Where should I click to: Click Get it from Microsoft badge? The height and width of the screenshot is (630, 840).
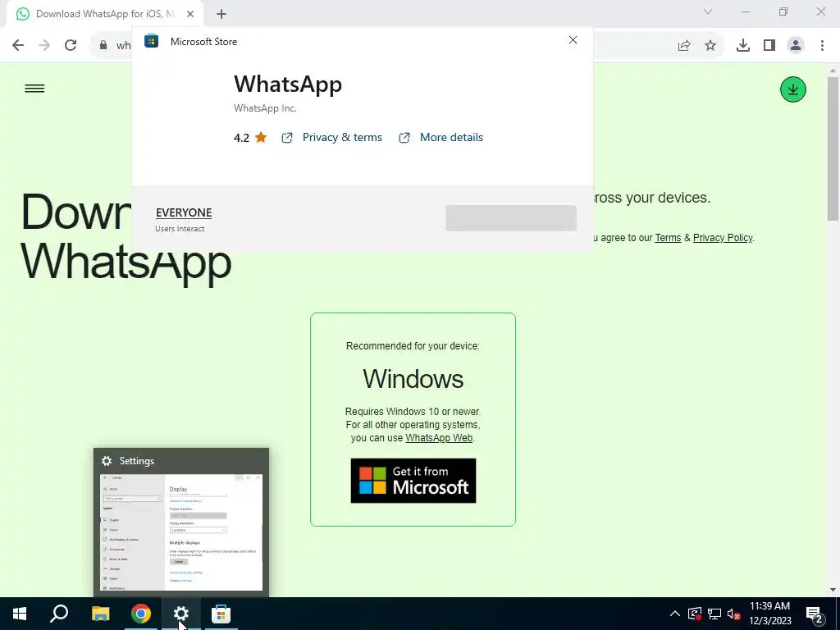pyautogui.click(x=413, y=481)
